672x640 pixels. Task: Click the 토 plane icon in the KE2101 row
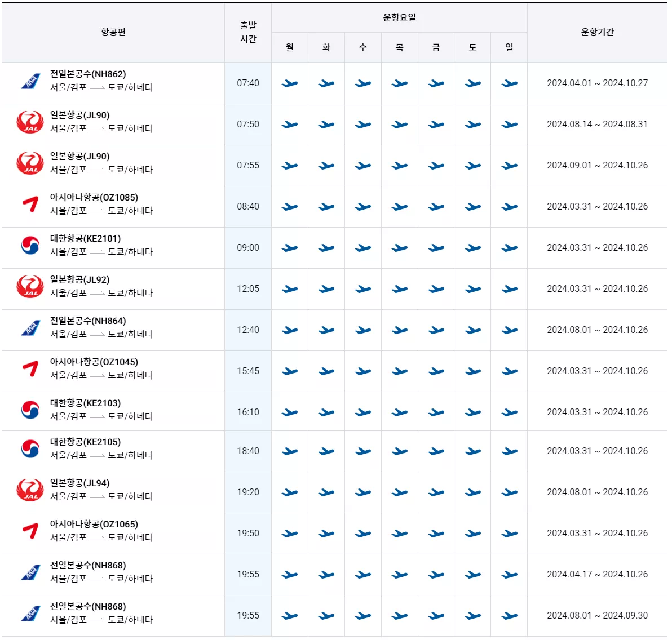(x=473, y=248)
